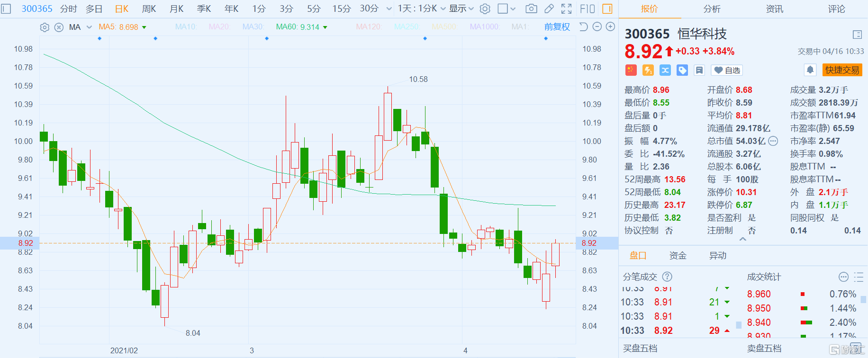Click the price alert bell icon
Image resolution: width=868 pixels, height=358 pixels.
tap(810, 70)
